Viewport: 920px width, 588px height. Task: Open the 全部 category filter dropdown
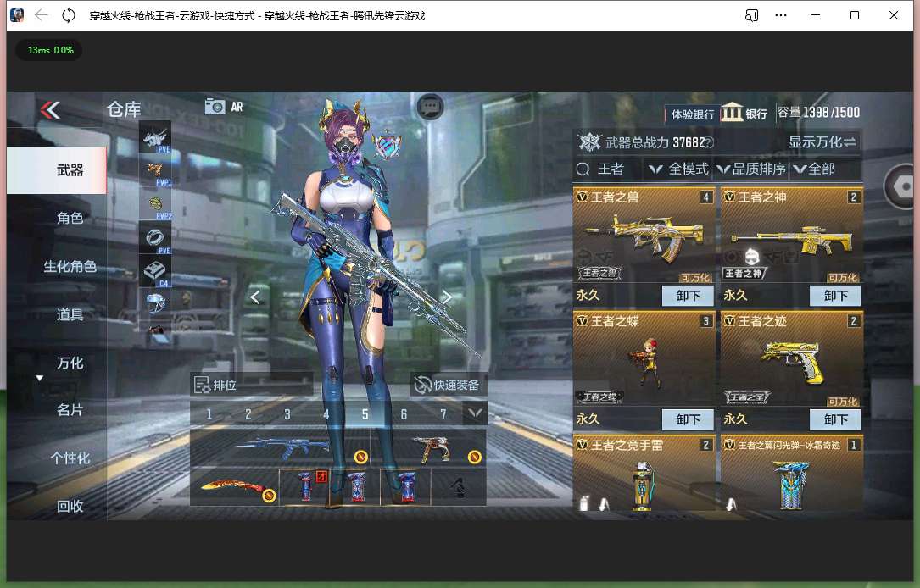click(x=814, y=169)
